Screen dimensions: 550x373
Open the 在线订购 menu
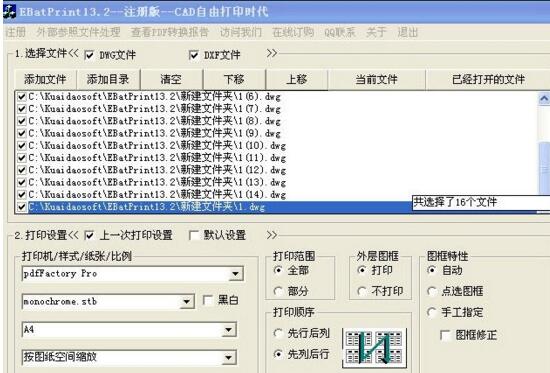pos(293,32)
